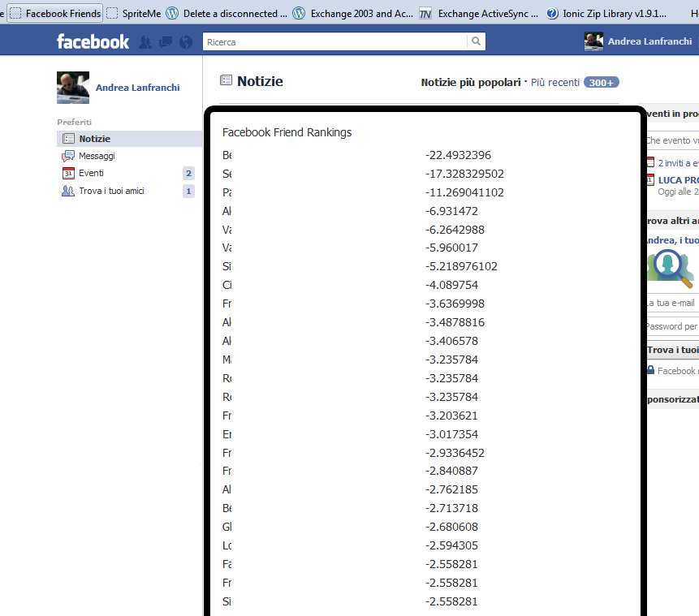This screenshot has width=699, height=616.
Task: Open the LUCA PRO event link
Action: [x=679, y=180]
